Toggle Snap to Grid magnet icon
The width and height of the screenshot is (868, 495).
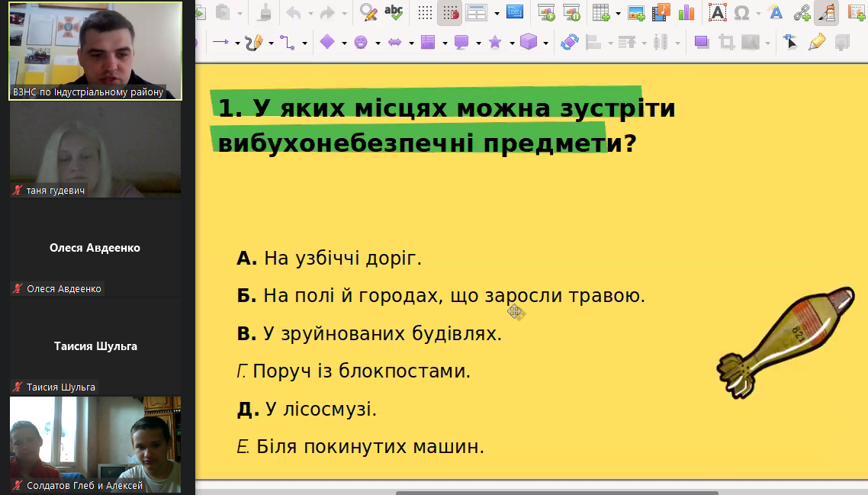[x=450, y=12]
